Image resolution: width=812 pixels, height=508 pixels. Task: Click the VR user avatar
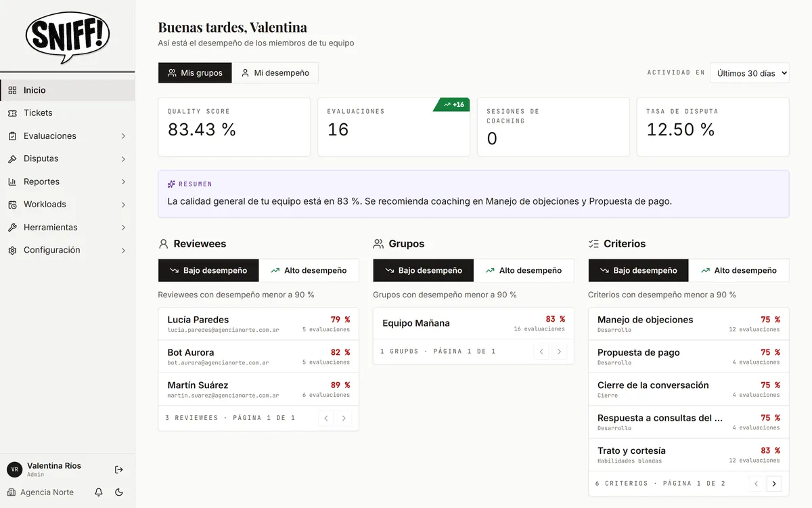coord(14,469)
